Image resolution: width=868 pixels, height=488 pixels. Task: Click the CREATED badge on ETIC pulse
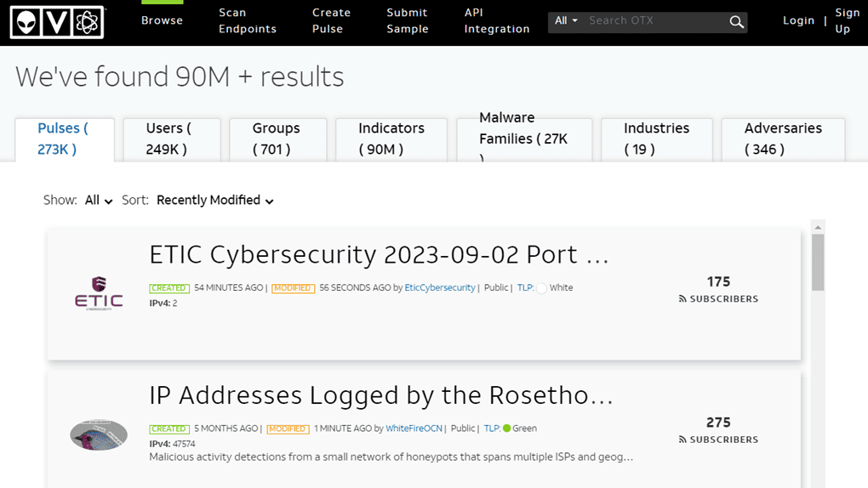(x=169, y=288)
